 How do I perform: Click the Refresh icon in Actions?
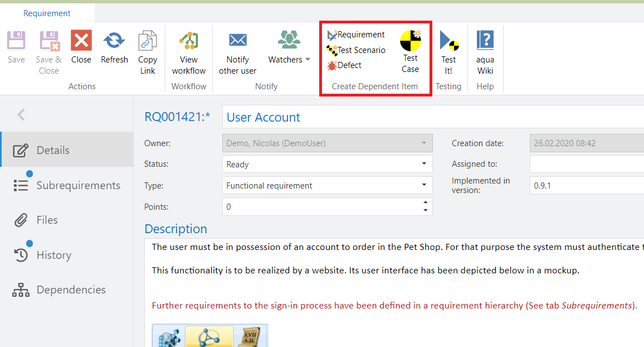pos(114,41)
